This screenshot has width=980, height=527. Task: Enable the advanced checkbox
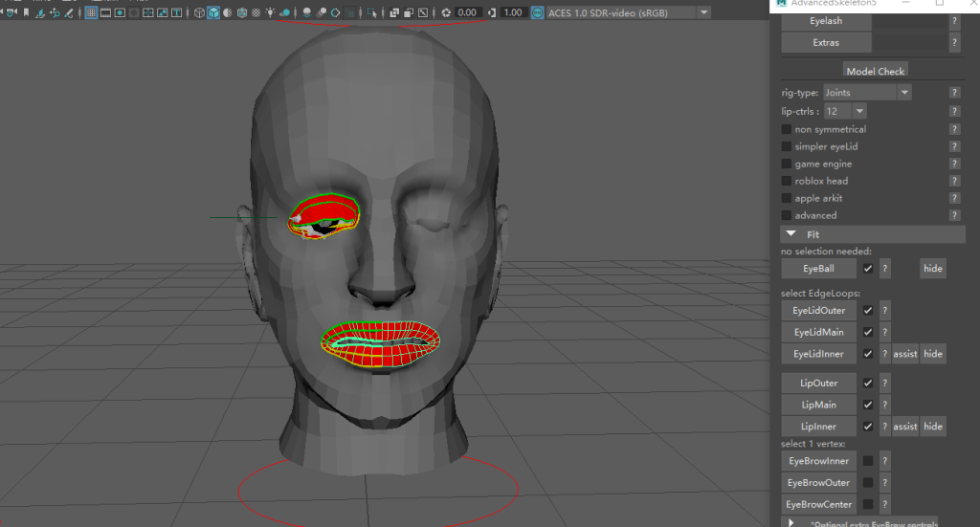click(x=787, y=215)
